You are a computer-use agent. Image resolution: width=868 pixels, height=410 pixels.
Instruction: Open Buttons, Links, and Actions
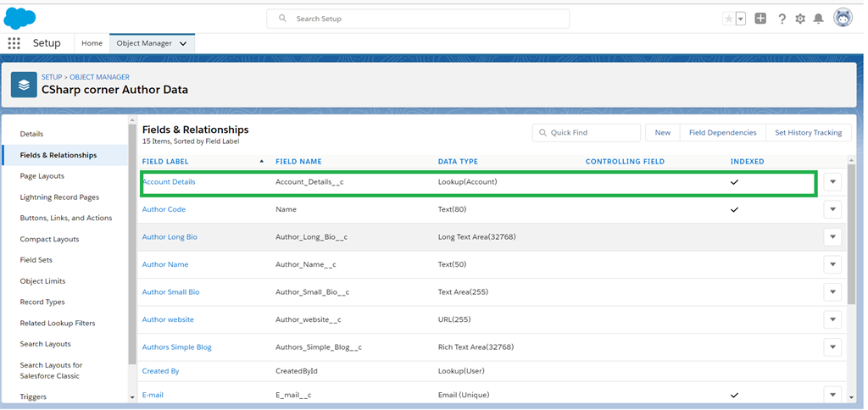66,218
